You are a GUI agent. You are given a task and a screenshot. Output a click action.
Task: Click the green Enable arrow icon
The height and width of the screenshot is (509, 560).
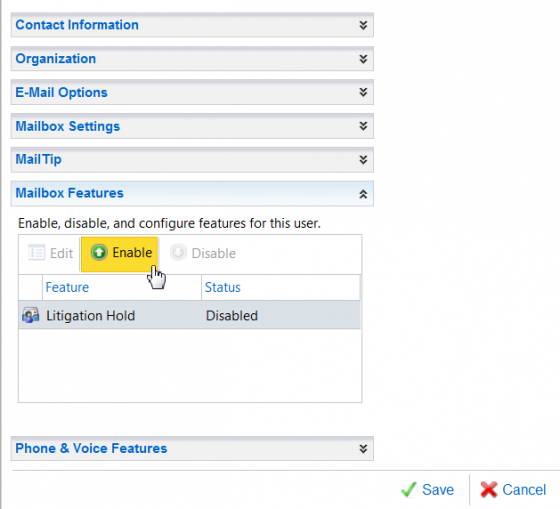tap(99, 253)
